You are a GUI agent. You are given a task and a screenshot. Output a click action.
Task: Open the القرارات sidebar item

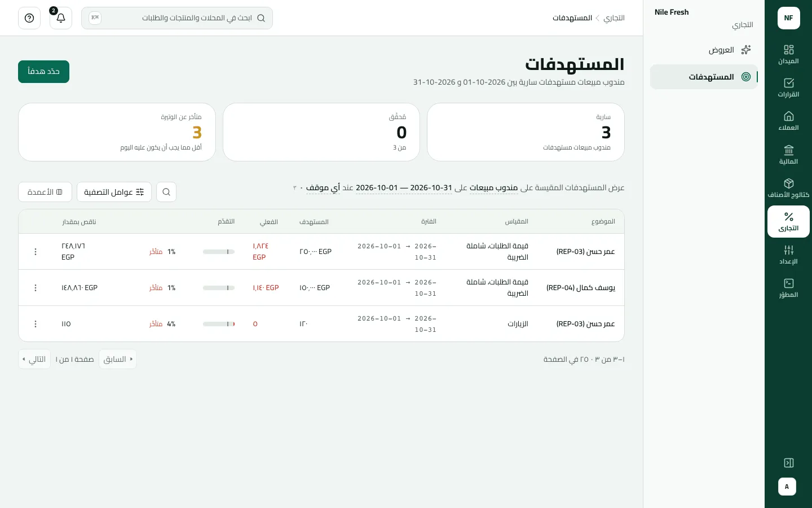coord(788,88)
